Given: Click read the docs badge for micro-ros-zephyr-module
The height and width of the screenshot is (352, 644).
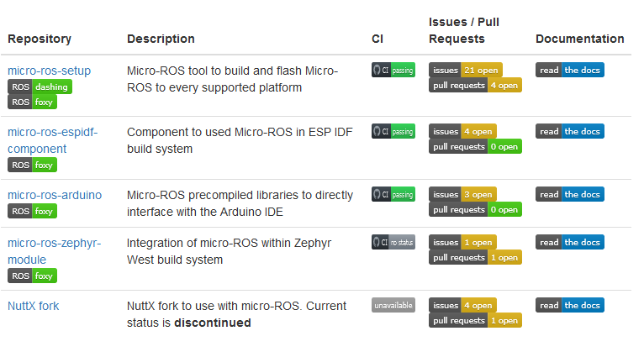Looking at the screenshot, I should pos(570,242).
